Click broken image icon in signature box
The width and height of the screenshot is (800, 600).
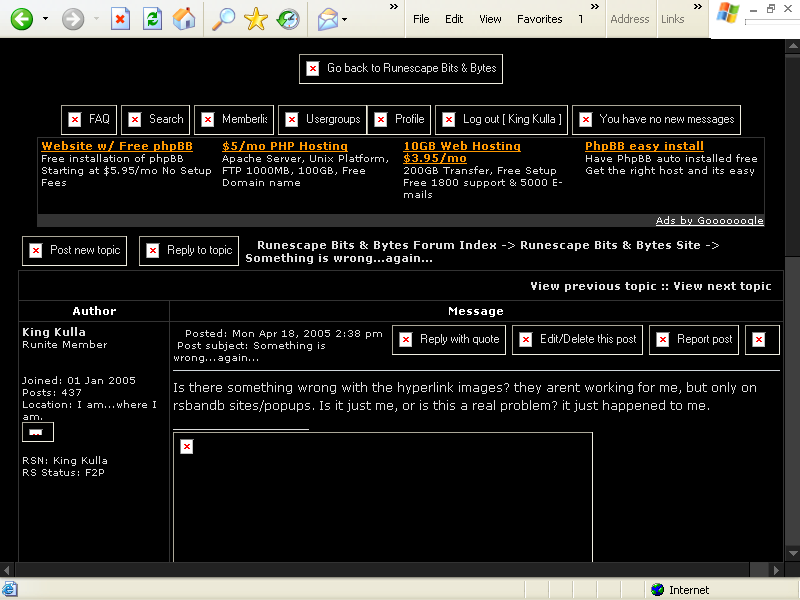[187, 447]
